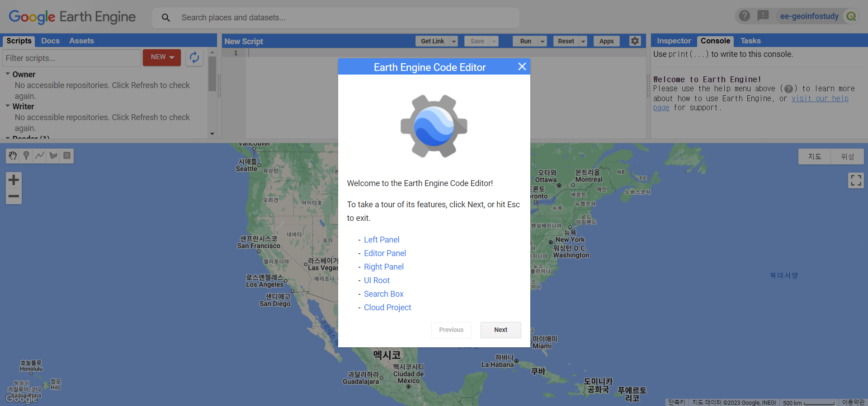Follow the visit our help page link
This screenshot has width=868, height=406.
pyautogui.click(x=820, y=98)
